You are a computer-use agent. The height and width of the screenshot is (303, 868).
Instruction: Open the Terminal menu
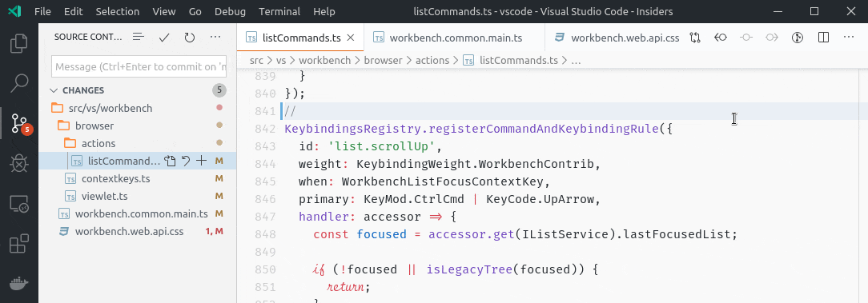tap(279, 11)
